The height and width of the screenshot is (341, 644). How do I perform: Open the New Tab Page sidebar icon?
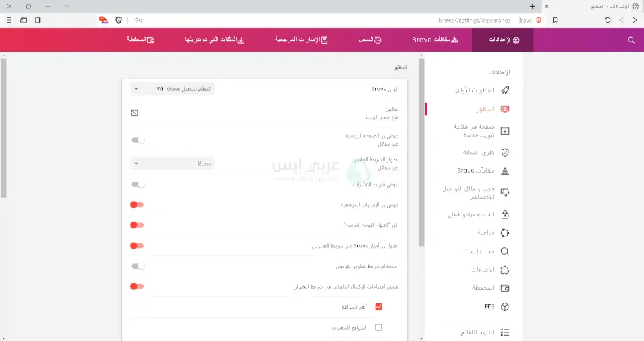pyautogui.click(x=505, y=131)
